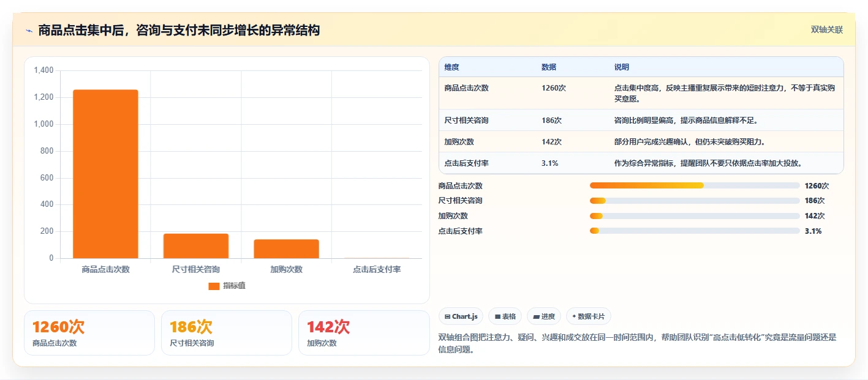Click the 尺寸相关咨询 progress bar
The height and width of the screenshot is (380, 868).
click(x=695, y=201)
